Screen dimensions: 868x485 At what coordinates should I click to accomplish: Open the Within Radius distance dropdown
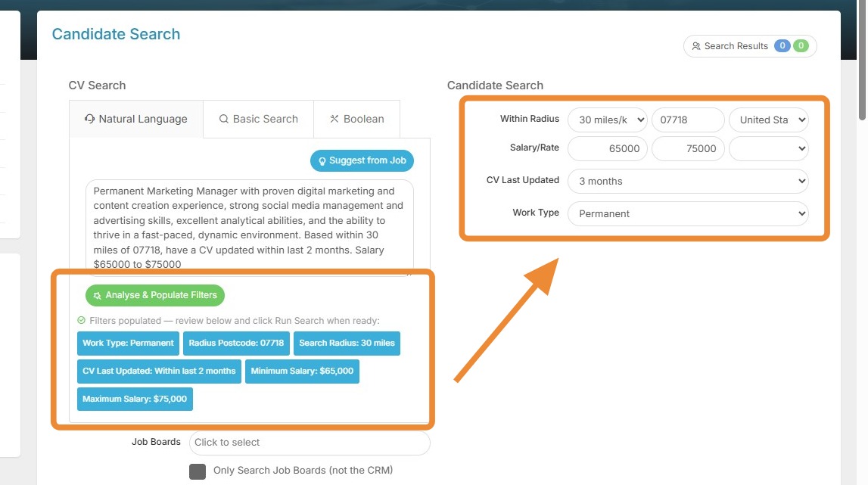pos(608,120)
